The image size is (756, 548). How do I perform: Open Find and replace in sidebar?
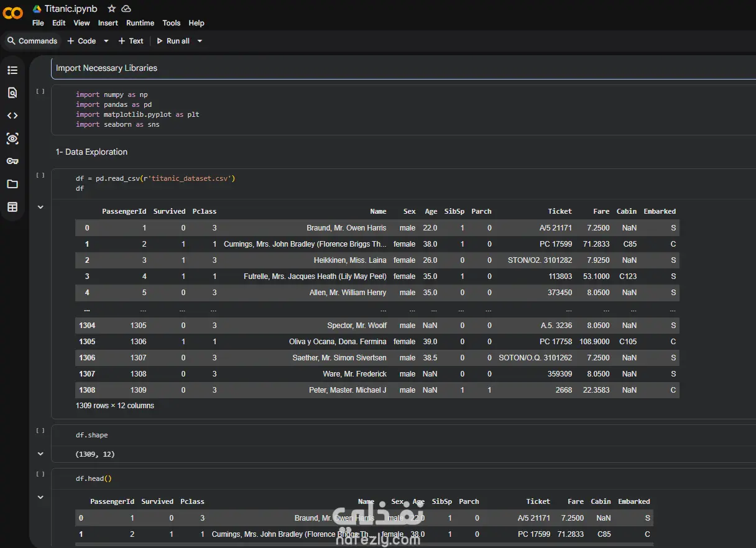point(12,93)
